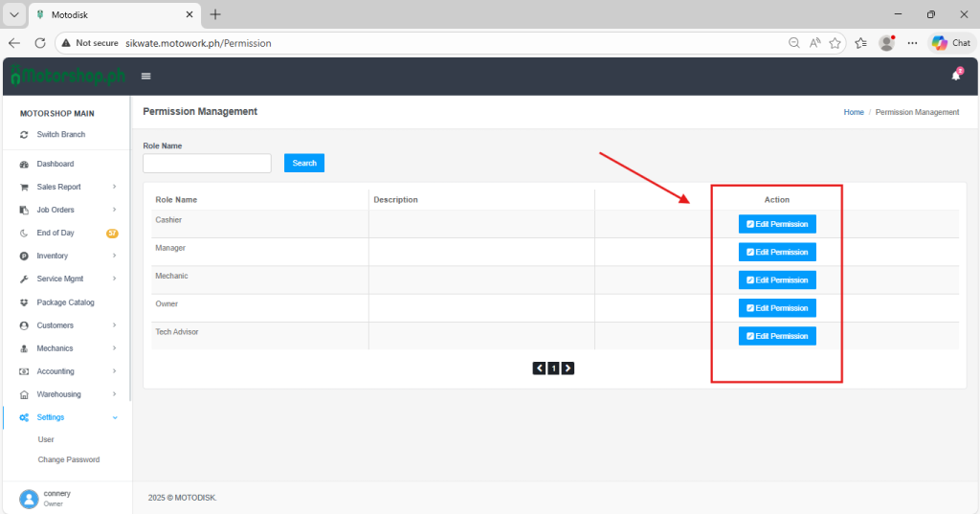
Task: Expand the Sales Report submenu
Action: pos(114,188)
